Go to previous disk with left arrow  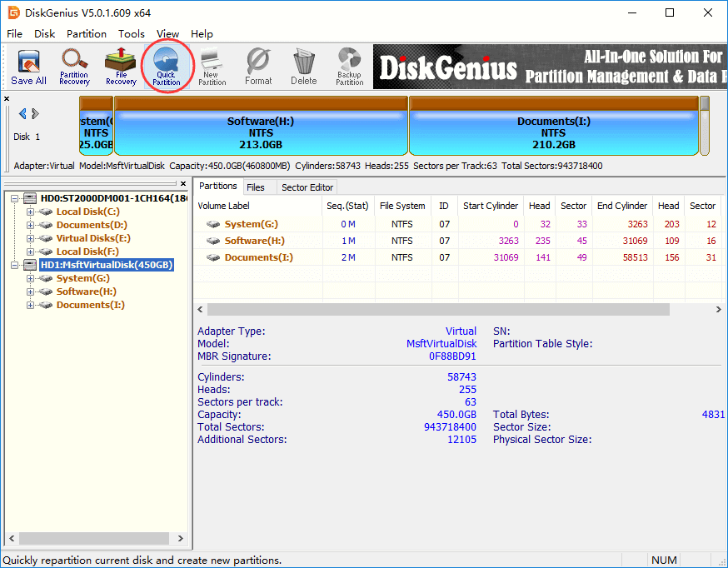22,114
